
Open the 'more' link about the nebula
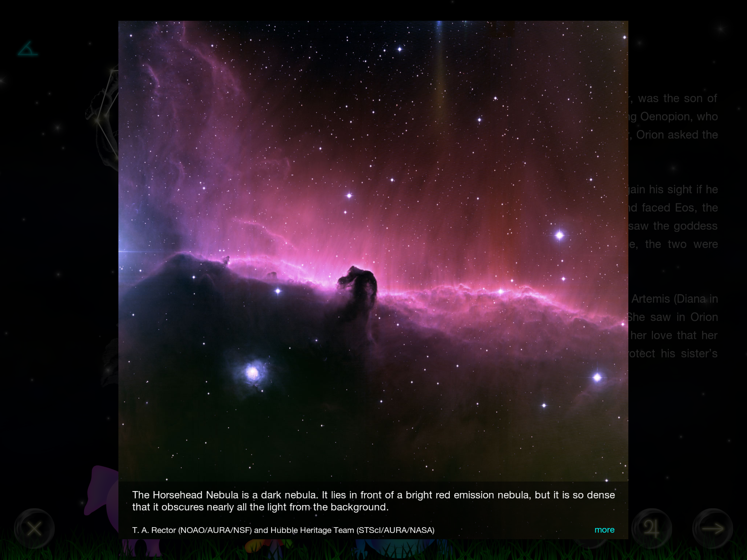tap(604, 530)
